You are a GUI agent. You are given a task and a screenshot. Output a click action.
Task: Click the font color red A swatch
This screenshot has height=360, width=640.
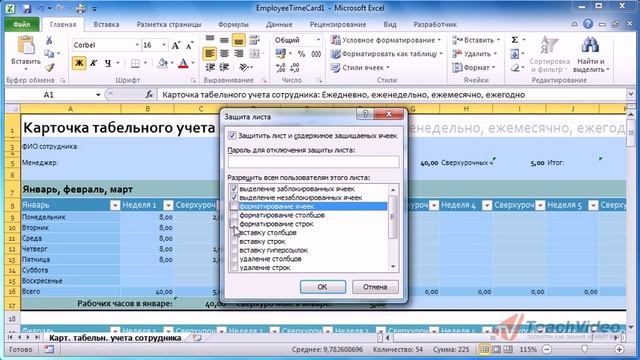tap(183, 63)
